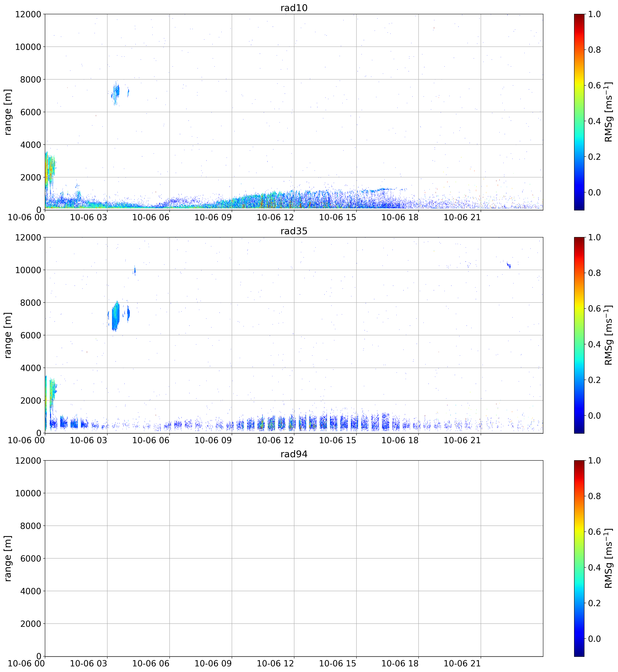Click the "rad94" plot title

294,454
